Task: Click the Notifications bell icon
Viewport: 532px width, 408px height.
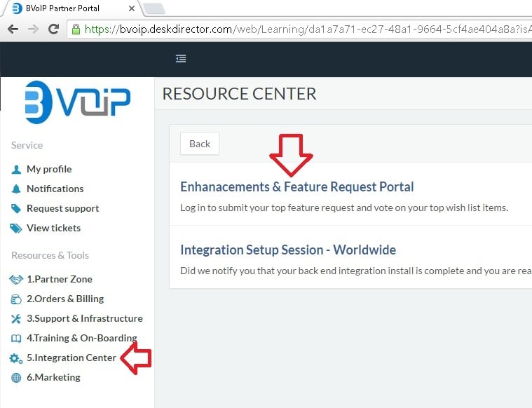Action: (x=16, y=189)
